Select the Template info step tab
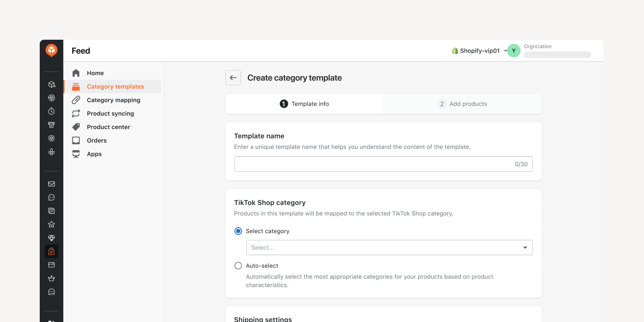The image size is (644, 322). 304,104
